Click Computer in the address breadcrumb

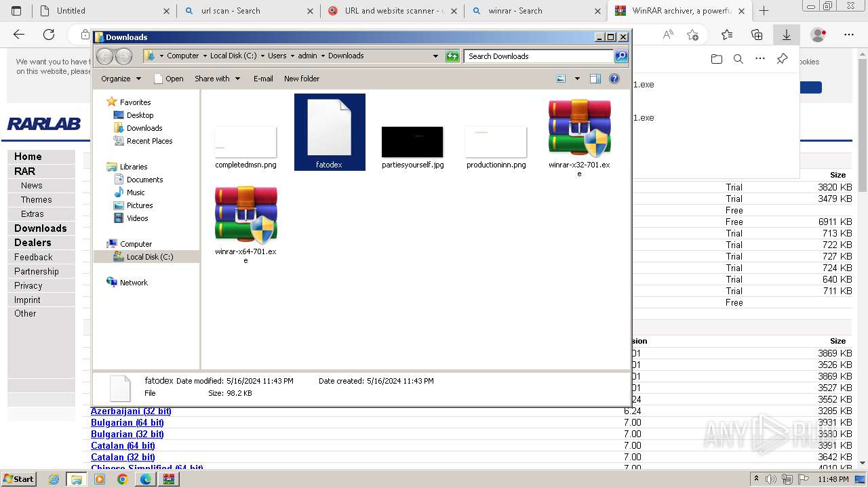tap(183, 56)
